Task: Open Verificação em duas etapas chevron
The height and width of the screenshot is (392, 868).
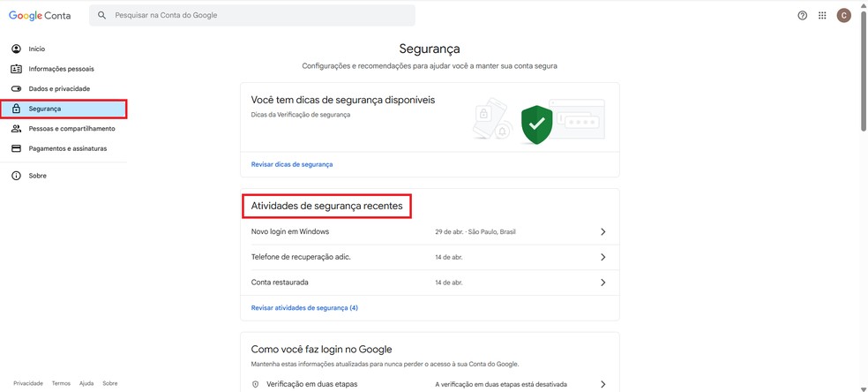Action: point(603,385)
